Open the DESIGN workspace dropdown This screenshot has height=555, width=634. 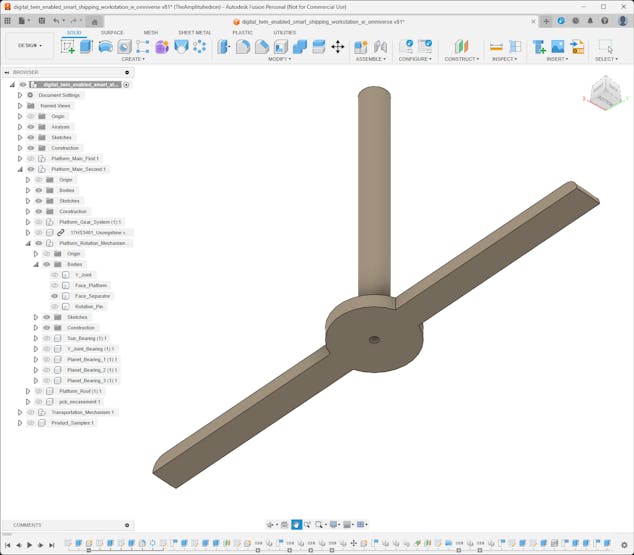[29, 45]
